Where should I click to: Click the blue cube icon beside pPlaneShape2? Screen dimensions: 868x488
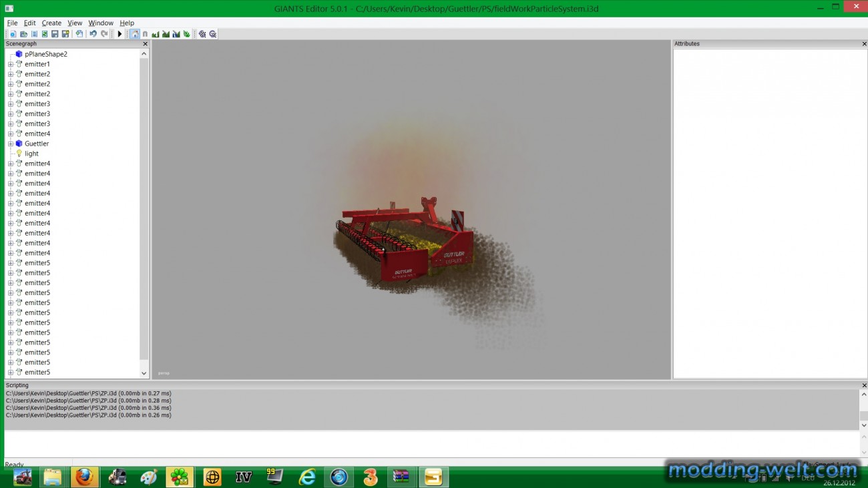(x=19, y=54)
